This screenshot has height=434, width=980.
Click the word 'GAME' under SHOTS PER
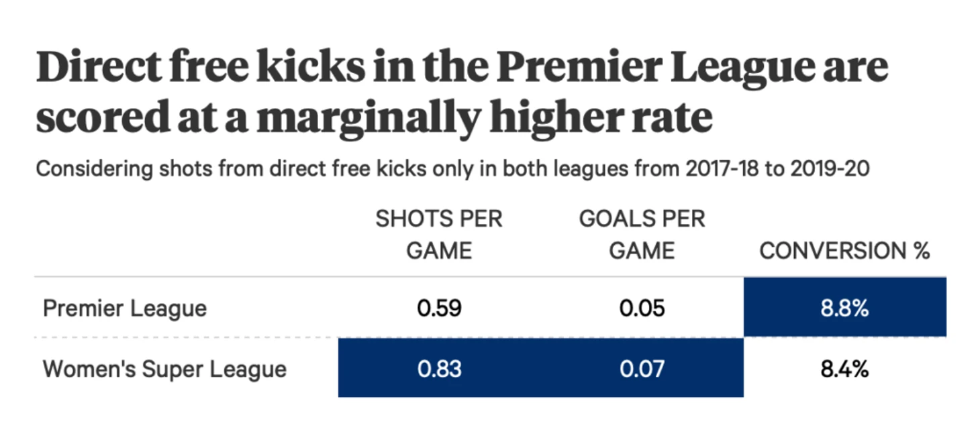439,251
